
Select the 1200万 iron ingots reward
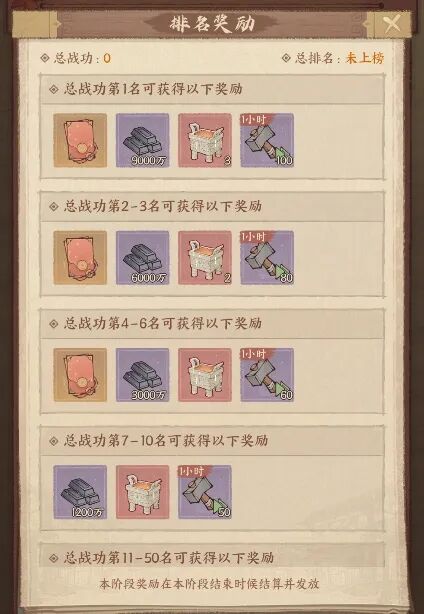coord(80,492)
